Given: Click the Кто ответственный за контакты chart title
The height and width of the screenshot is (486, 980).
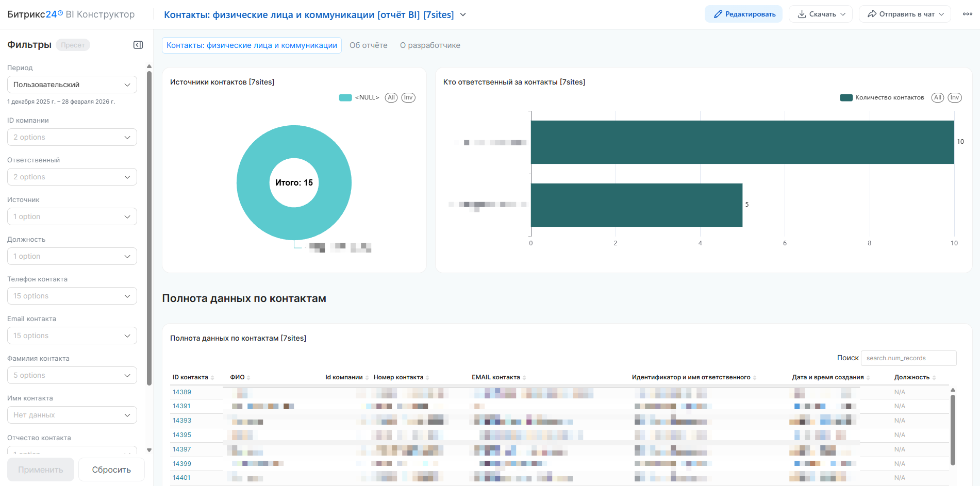Looking at the screenshot, I should (x=514, y=82).
